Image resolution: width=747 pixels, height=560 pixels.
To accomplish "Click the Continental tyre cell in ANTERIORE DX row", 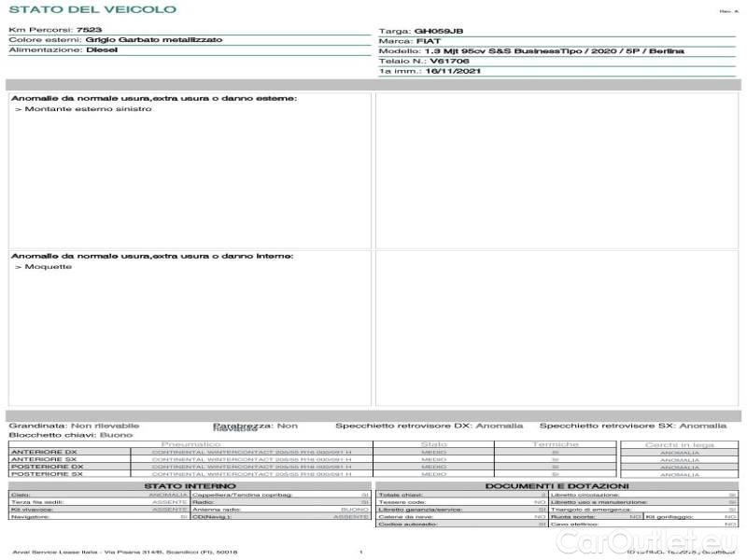I will 251,452.
